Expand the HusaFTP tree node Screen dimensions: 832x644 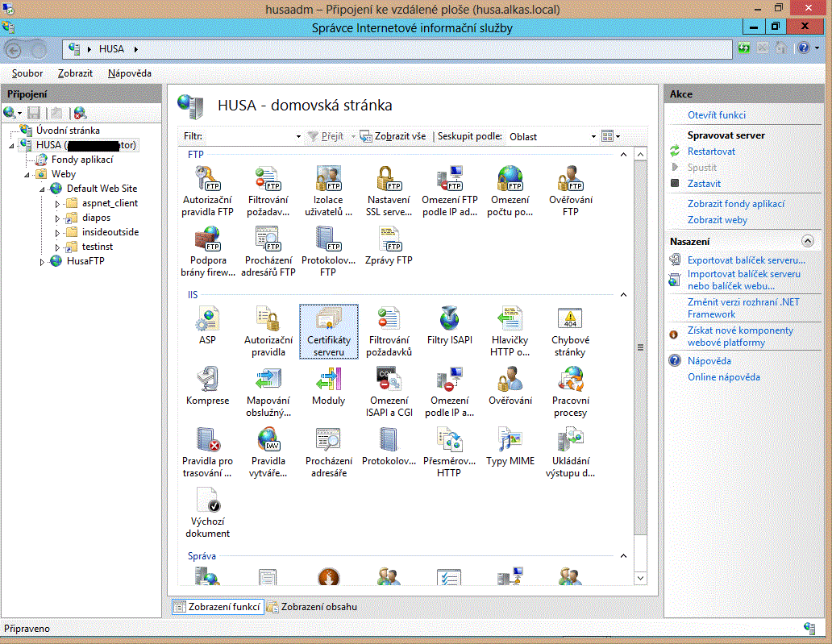coord(43,262)
